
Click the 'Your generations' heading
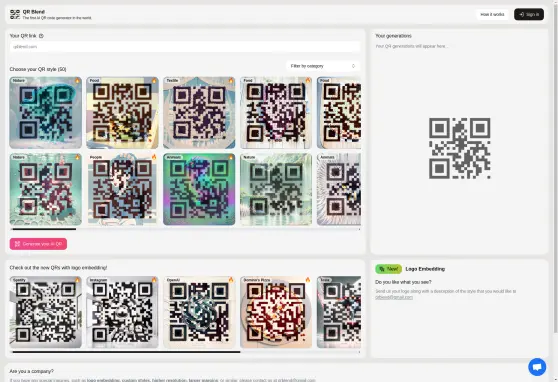coord(393,36)
